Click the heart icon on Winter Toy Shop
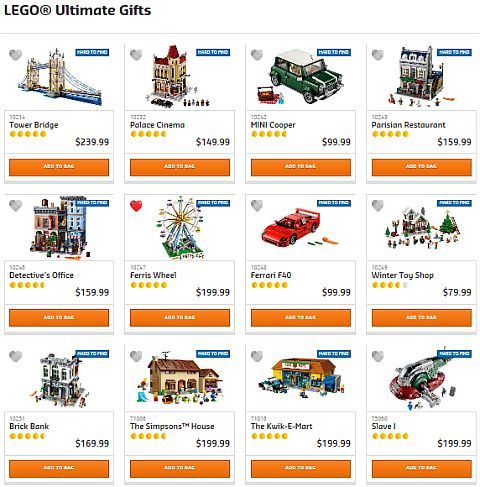This screenshot has width=480, height=487. click(x=378, y=206)
